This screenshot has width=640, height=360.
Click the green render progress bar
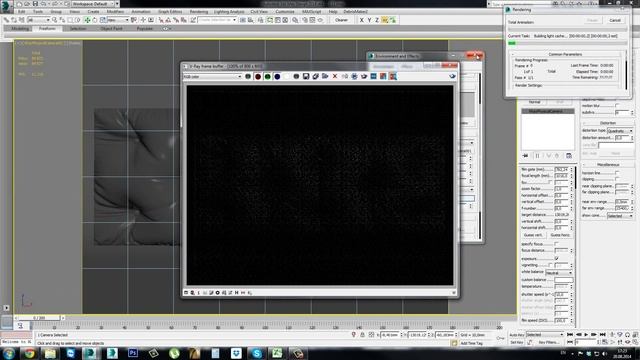(x=512, y=43)
